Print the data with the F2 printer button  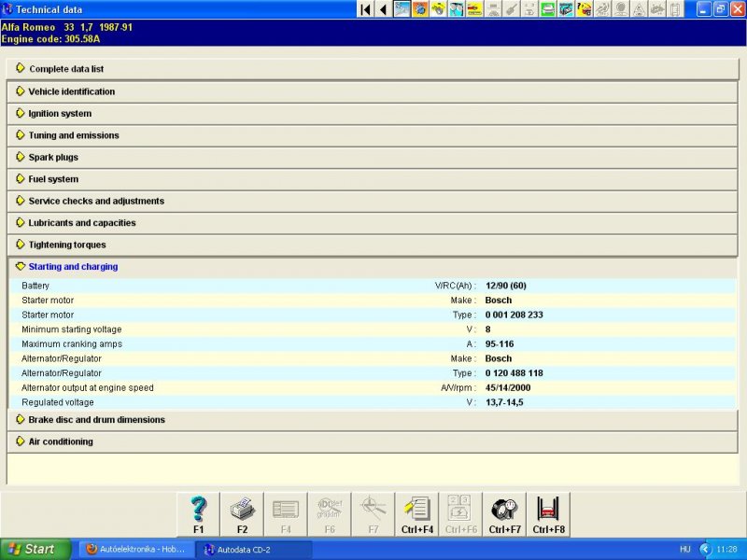[242, 515]
